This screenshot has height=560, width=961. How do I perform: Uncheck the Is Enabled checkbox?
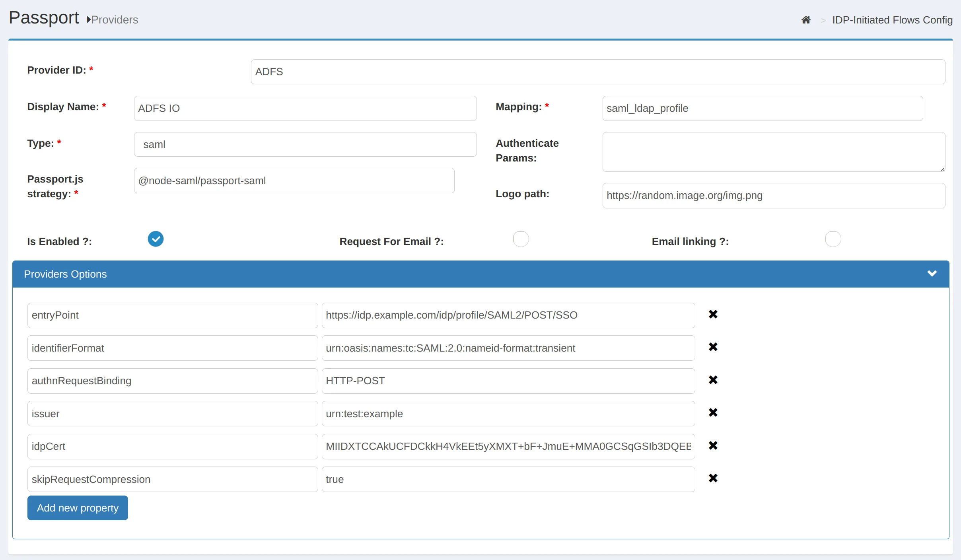click(156, 239)
